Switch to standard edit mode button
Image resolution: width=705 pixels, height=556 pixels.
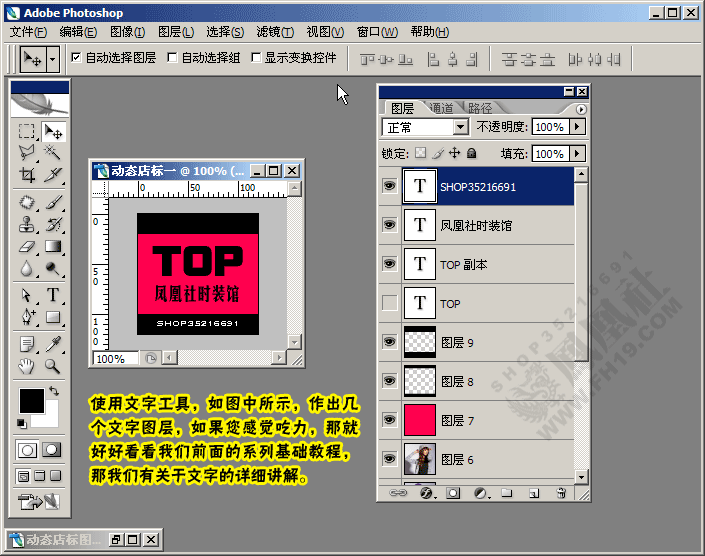27,450
